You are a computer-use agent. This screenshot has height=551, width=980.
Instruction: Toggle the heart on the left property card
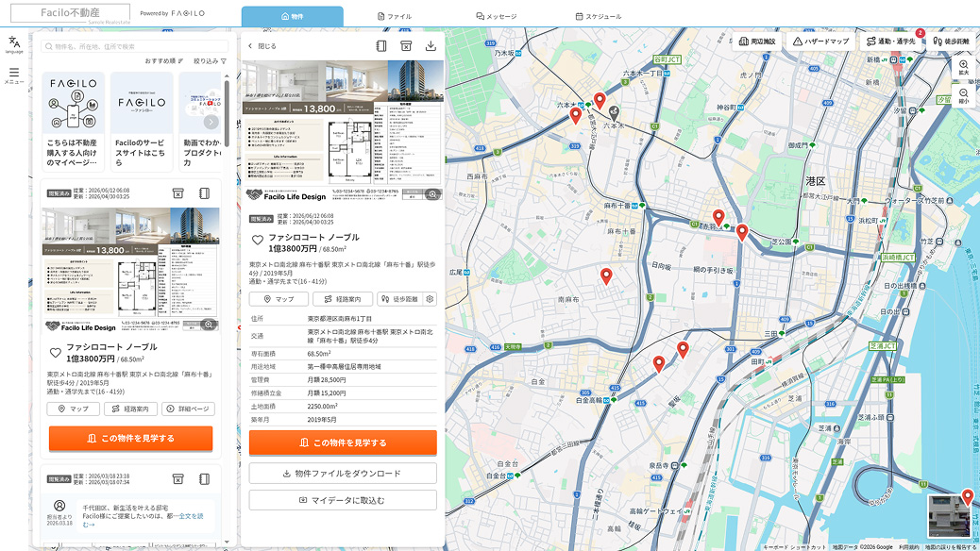(x=55, y=352)
